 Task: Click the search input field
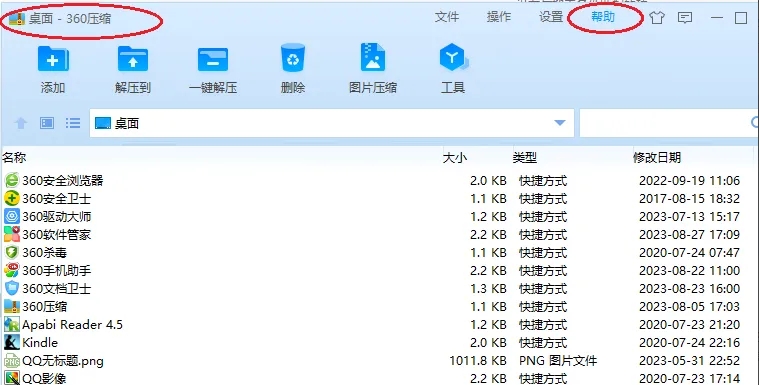coord(669,123)
